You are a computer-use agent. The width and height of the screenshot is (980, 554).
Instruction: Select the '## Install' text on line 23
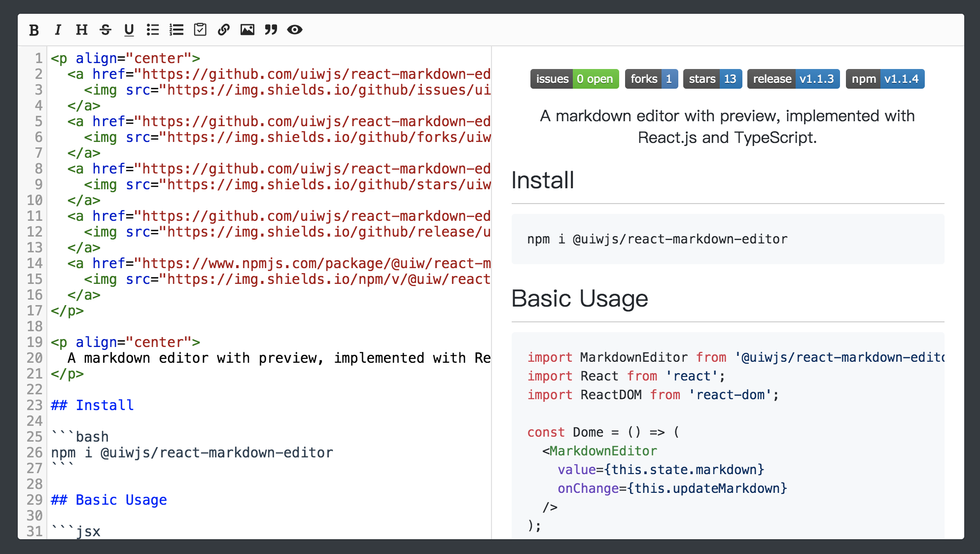[x=92, y=405]
